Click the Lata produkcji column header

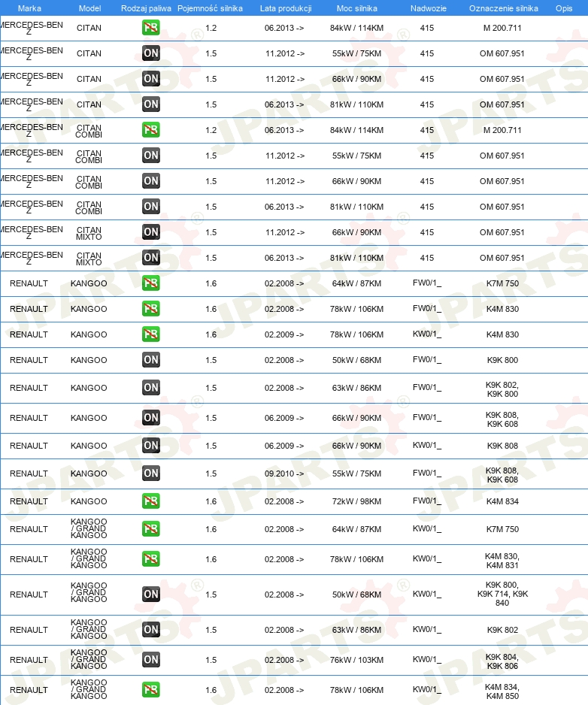point(286,8)
